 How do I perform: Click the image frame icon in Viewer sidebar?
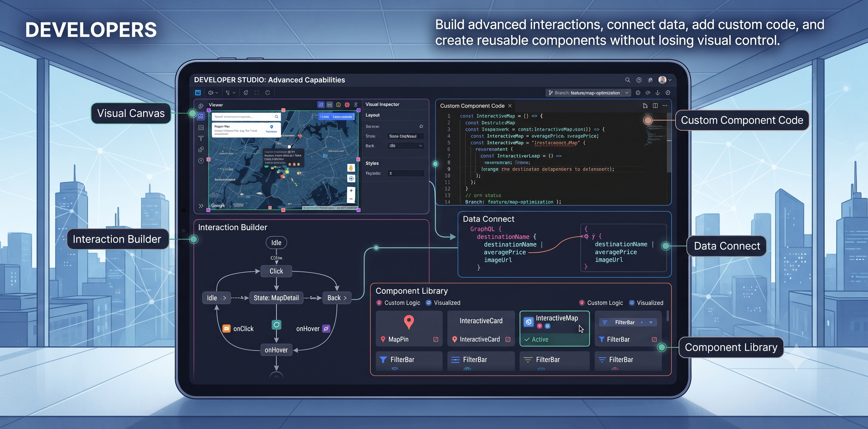pos(201,128)
